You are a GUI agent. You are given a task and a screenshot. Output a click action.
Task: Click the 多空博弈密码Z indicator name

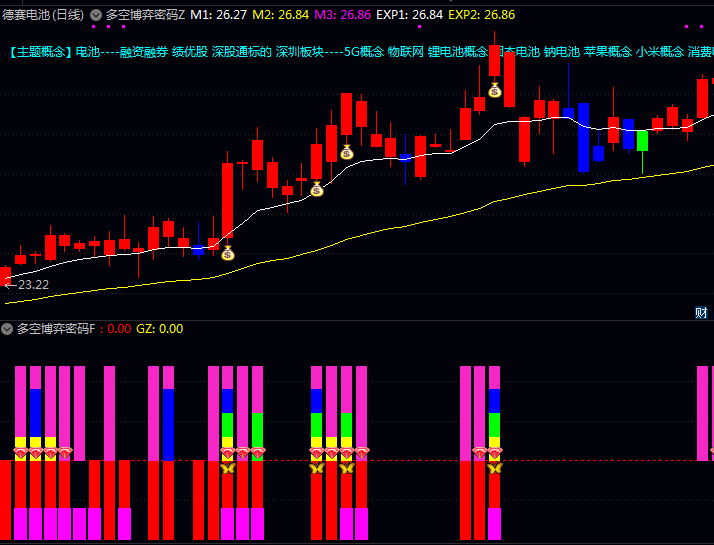(145, 15)
